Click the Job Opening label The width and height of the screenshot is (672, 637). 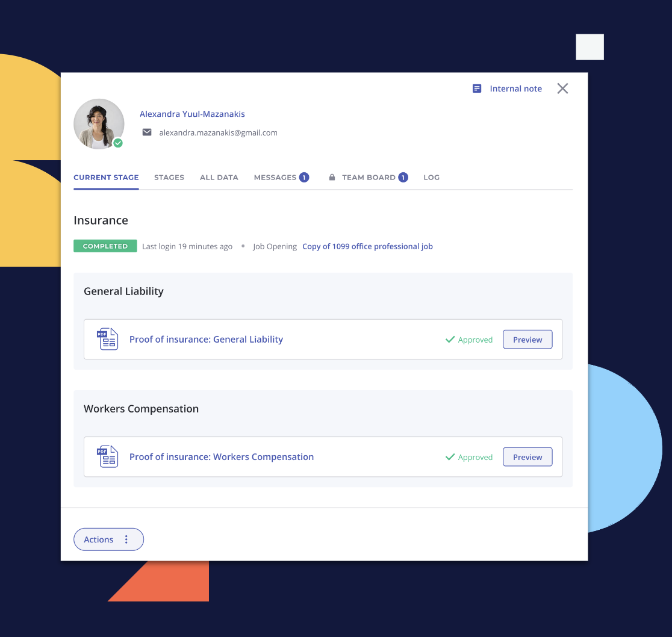tap(275, 246)
